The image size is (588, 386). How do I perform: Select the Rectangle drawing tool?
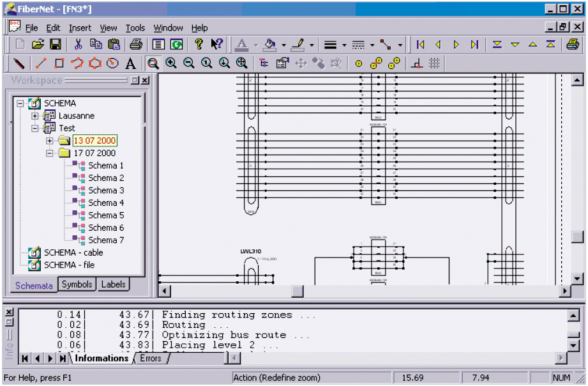click(59, 63)
